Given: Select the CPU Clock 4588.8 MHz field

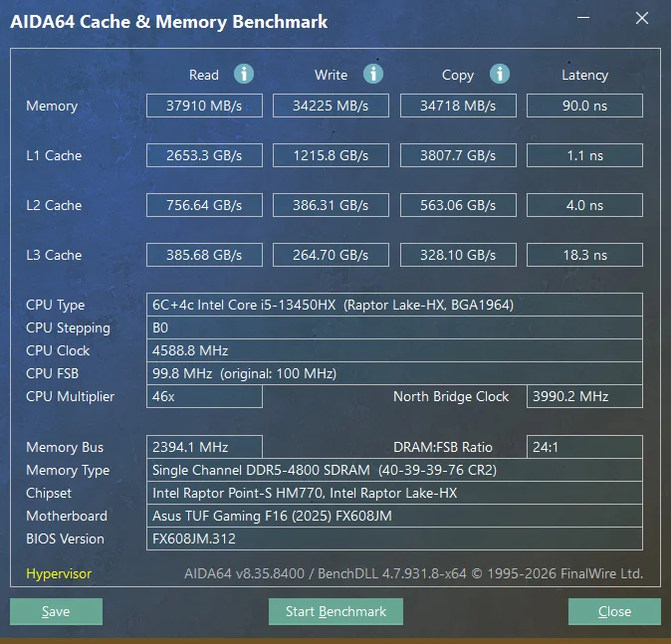Looking at the screenshot, I should (394, 350).
